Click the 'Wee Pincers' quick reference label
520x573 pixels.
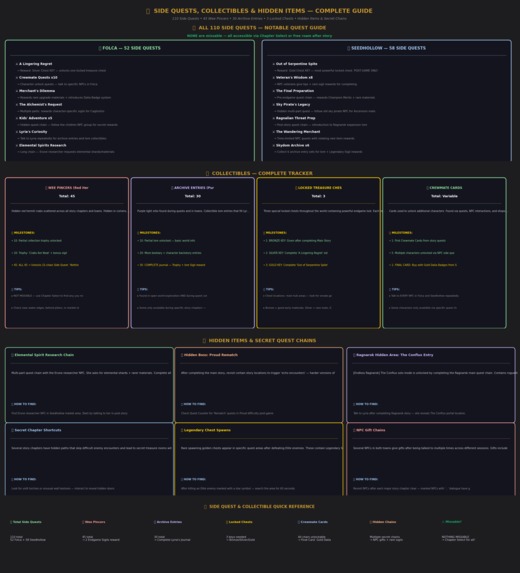pyautogui.click(x=95, y=522)
